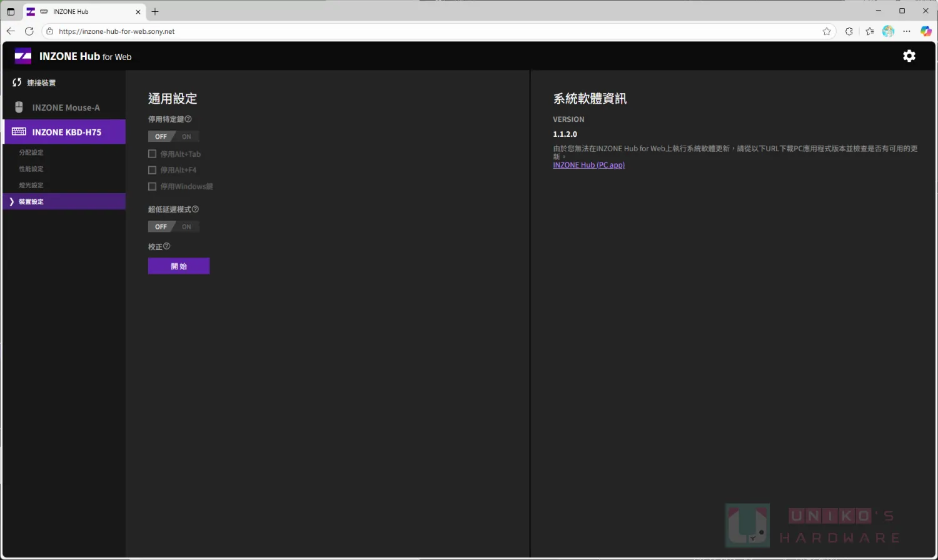
Task: Open the 分配設定 sidebar item
Action: click(x=31, y=152)
